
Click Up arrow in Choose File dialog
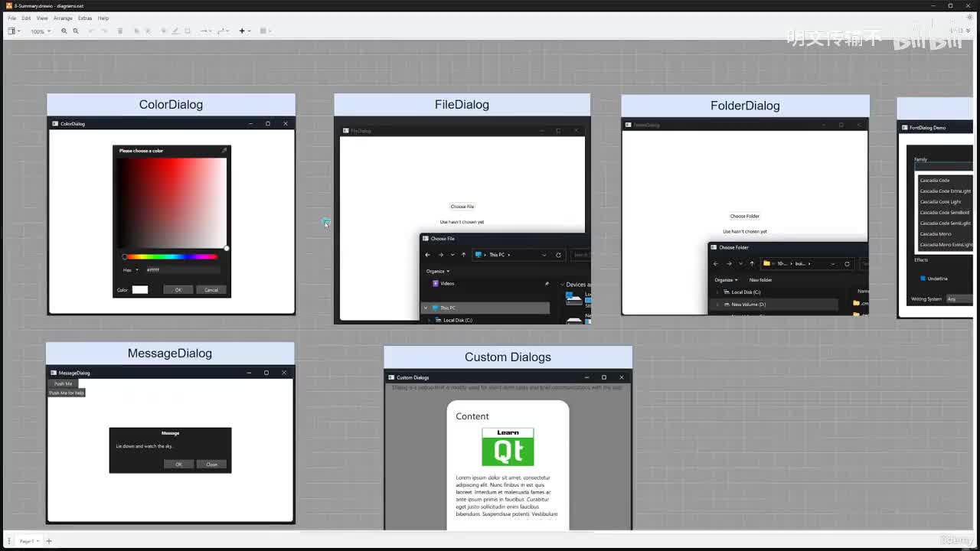pos(463,255)
